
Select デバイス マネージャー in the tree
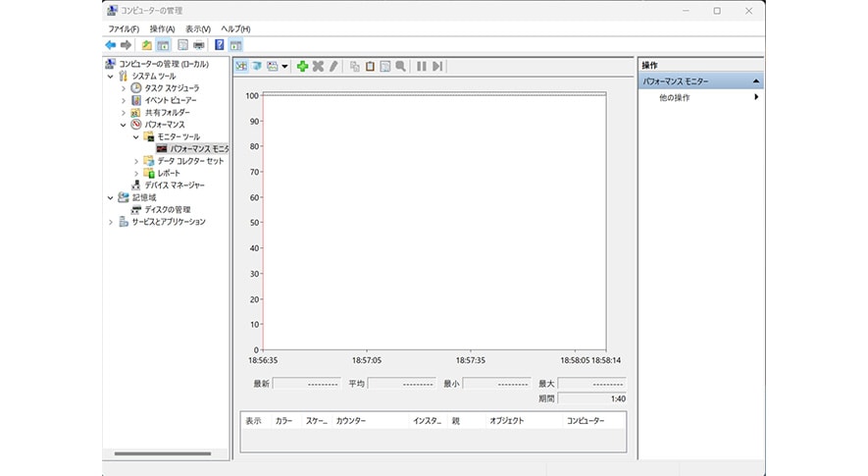[175, 185]
